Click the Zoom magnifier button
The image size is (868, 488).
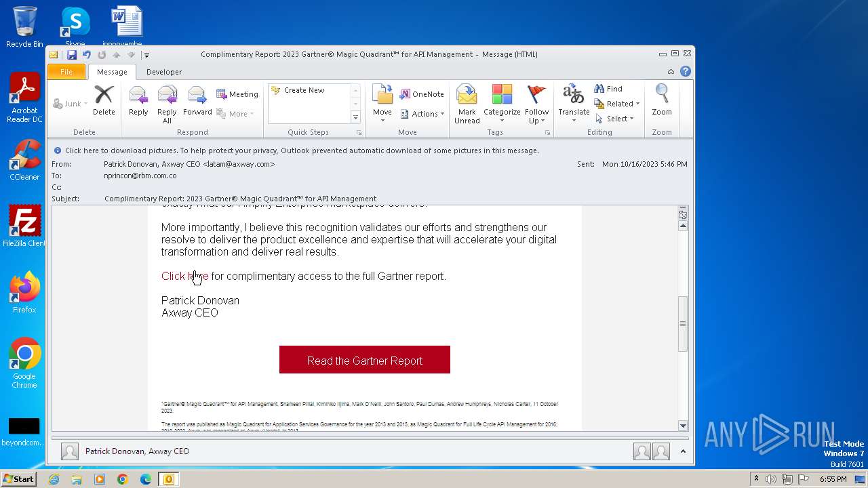click(x=662, y=102)
